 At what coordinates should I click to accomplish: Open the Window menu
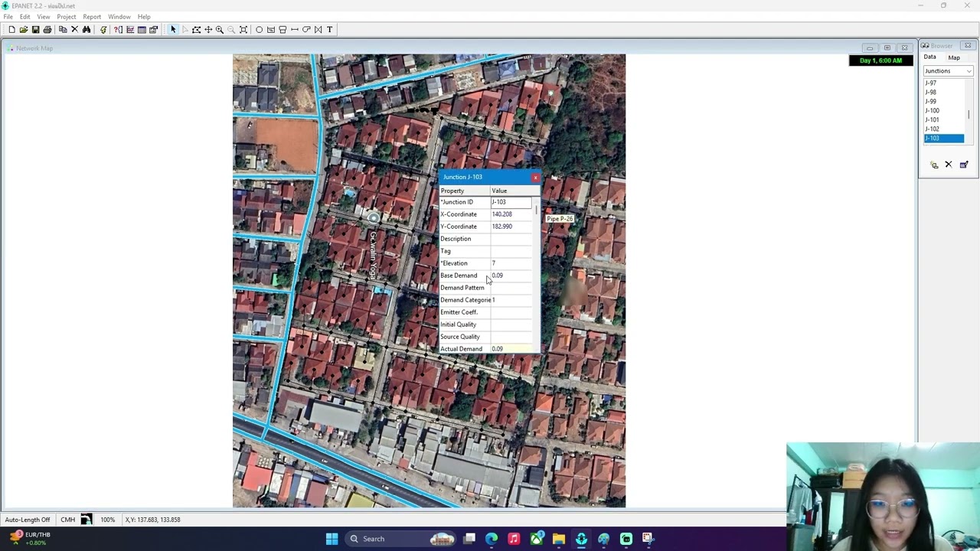click(119, 17)
